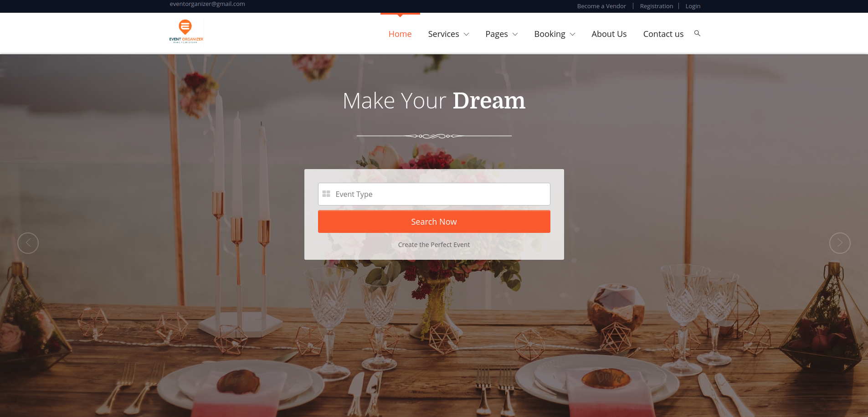Expand the Services dropdown chevron
The image size is (868, 417).
click(466, 34)
